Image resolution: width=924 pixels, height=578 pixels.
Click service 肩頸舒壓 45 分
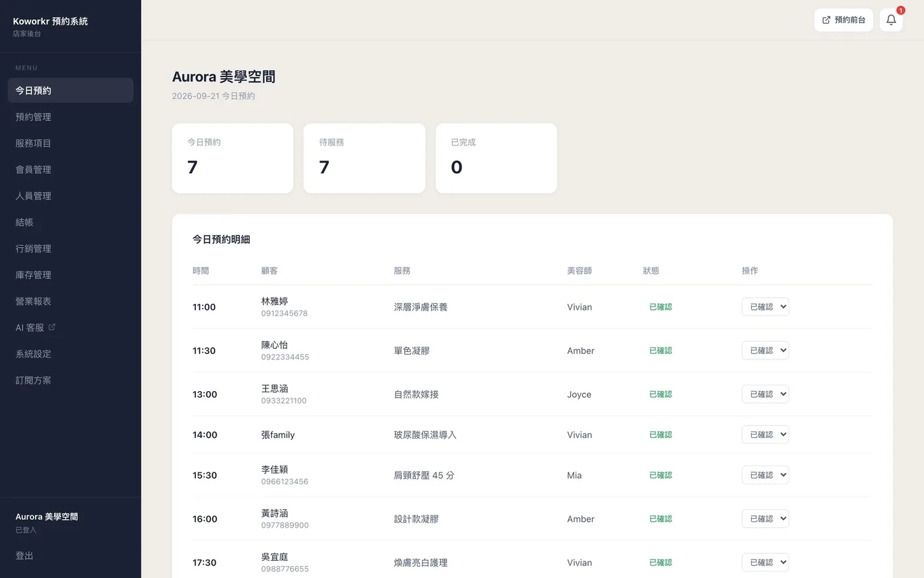point(424,475)
